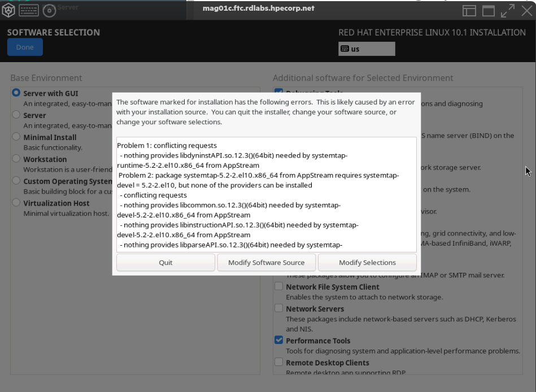Close the remote console with X
536x392 pixels.
pyautogui.click(x=526, y=11)
